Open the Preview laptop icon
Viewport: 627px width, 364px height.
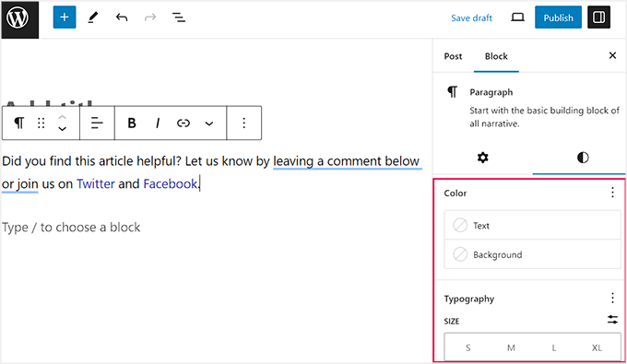518,18
